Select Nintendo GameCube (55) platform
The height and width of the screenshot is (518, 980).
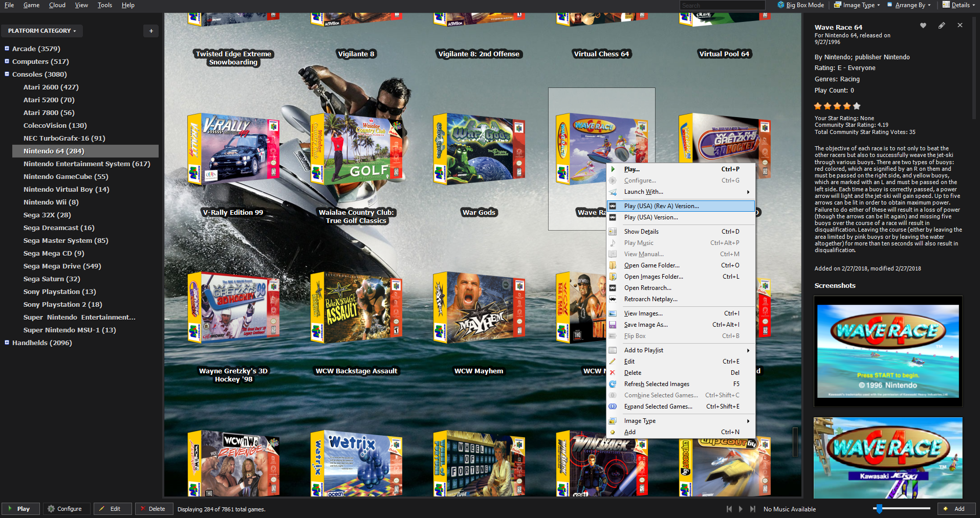[x=66, y=176]
